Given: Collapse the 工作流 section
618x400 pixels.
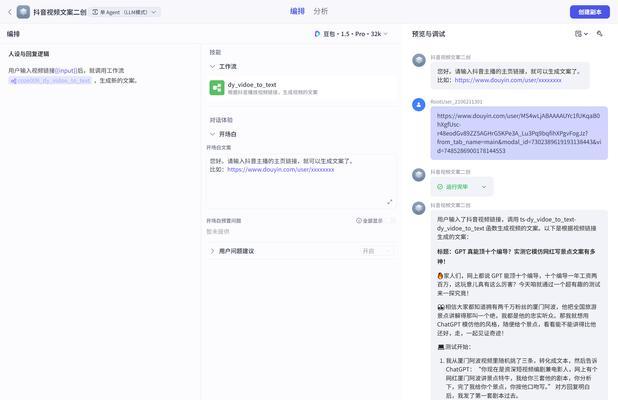Looking at the screenshot, I should pos(212,67).
